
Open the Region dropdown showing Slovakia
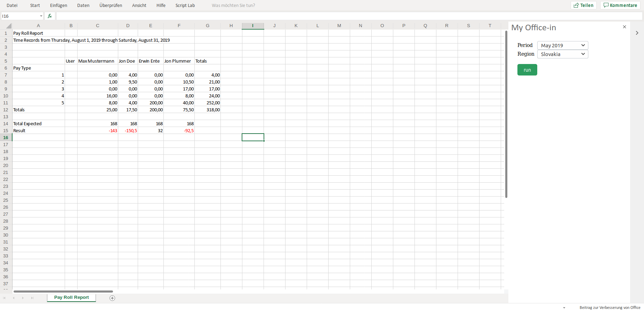tap(563, 54)
